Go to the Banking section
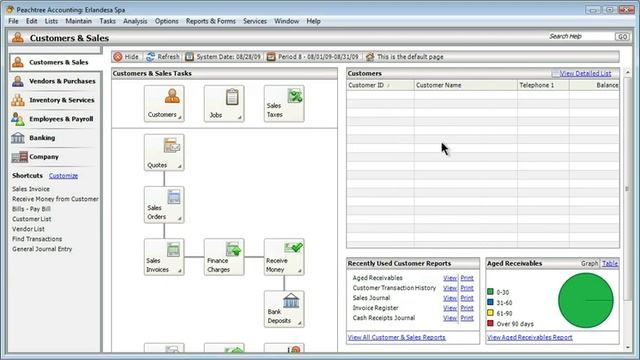This screenshot has width=640, height=360. 55,138
